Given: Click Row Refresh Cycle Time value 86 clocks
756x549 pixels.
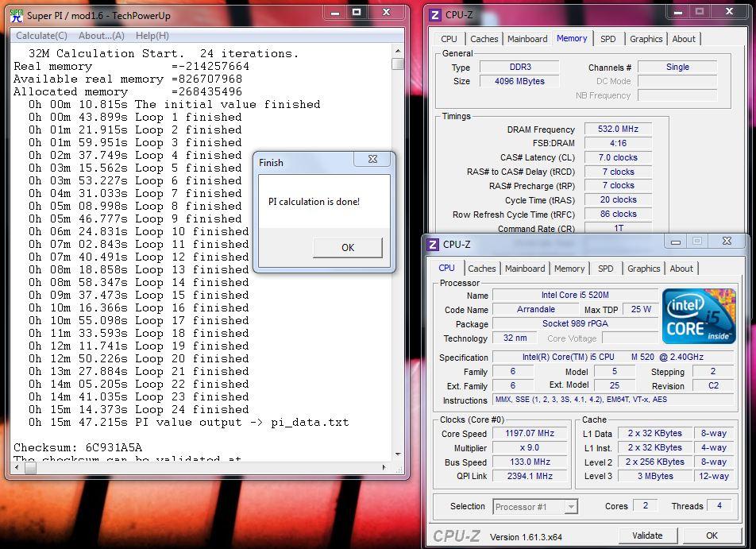Looking at the screenshot, I should [x=618, y=214].
